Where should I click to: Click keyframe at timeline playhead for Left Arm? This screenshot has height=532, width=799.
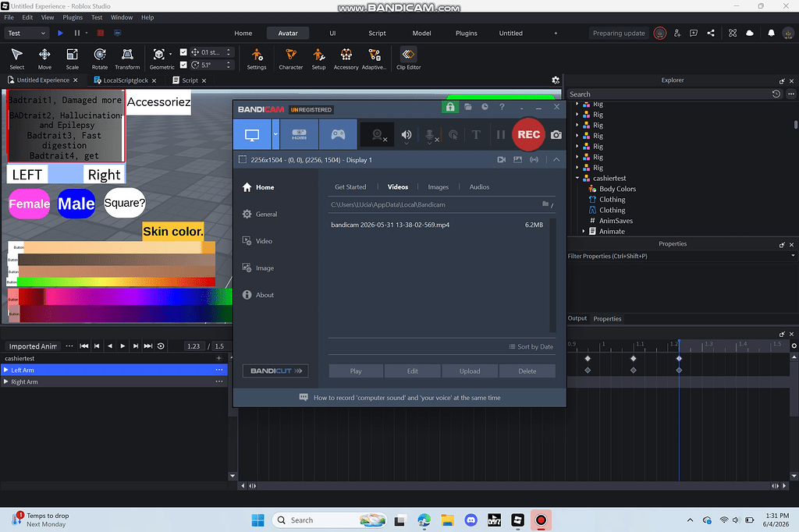coord(679,370)
